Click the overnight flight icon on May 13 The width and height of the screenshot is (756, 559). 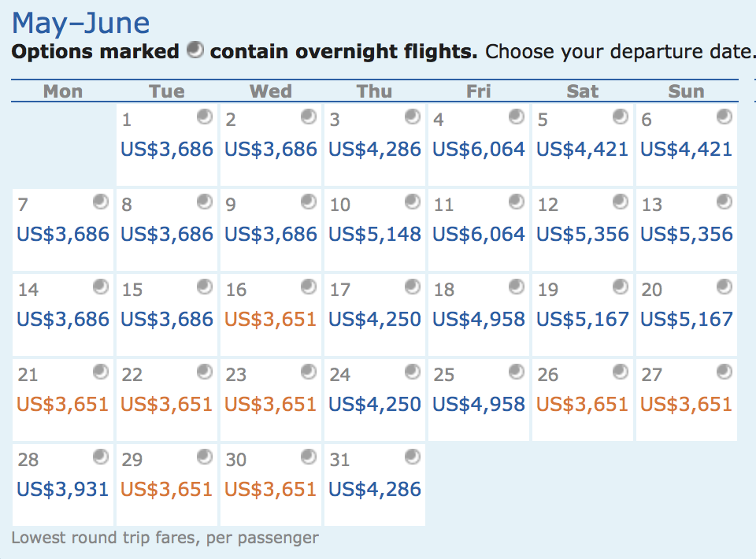(725, 202)
